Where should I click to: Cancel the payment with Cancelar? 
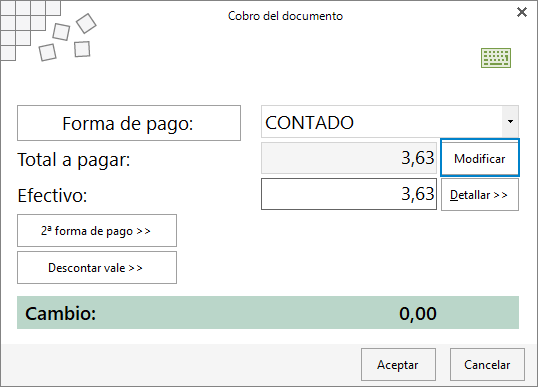487,364
